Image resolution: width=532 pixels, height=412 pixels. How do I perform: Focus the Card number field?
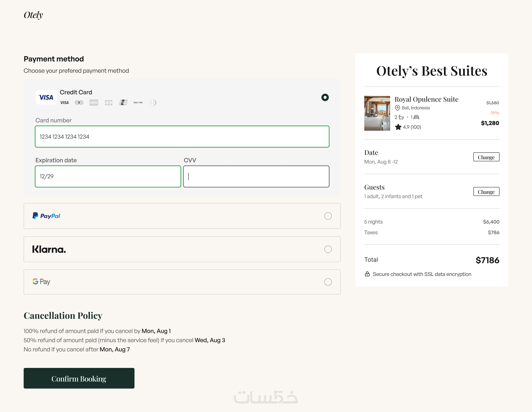coord(182,137)
